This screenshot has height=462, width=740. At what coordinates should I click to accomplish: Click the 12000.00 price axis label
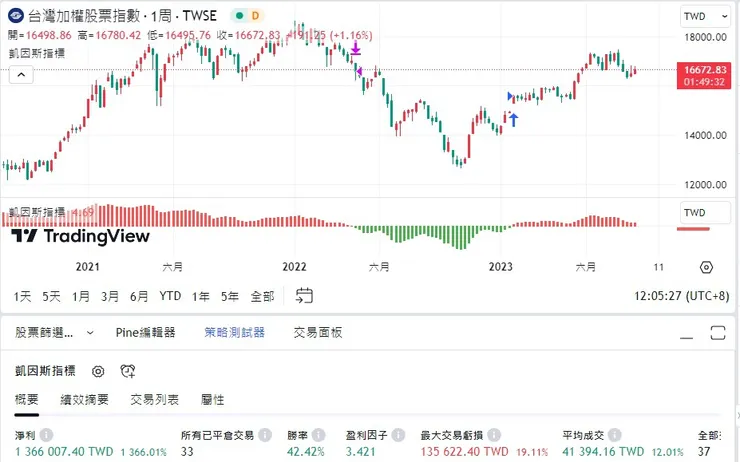coord(706,185)
